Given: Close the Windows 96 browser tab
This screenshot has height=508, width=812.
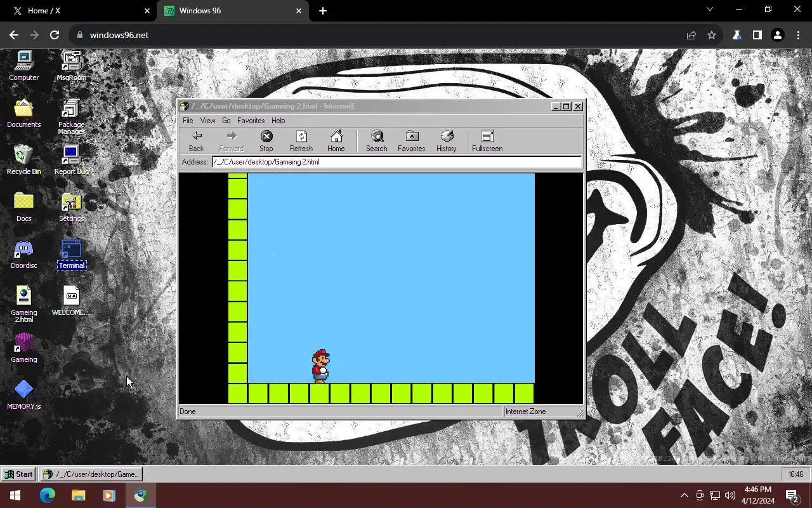Looking at the screenshot, I should (x=299, y=11).
